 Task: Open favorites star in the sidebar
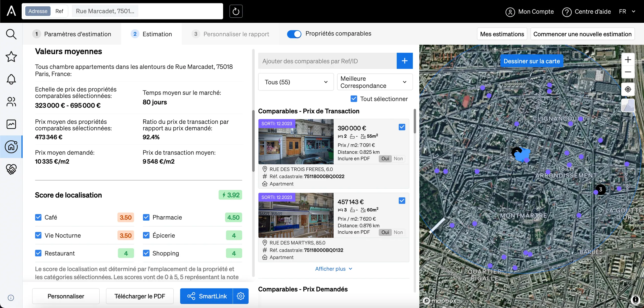[11, 57]
